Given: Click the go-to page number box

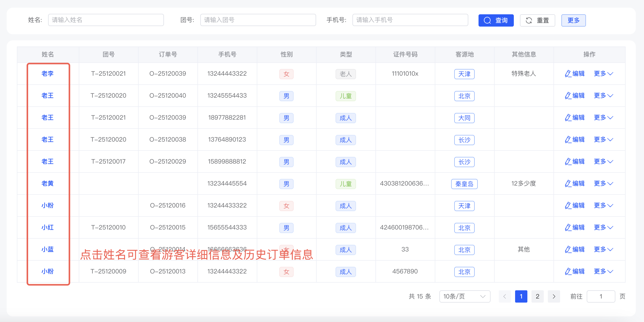Looking at the screenshot, I should click(x=601, y=296).
